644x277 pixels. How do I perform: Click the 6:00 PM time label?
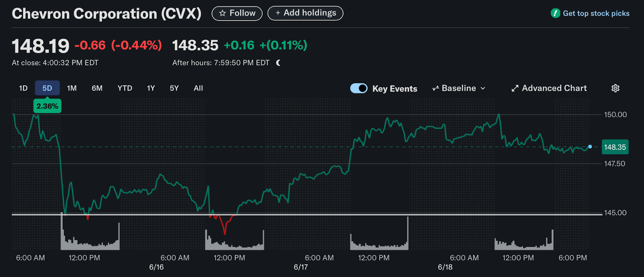(x=573, y=258)
